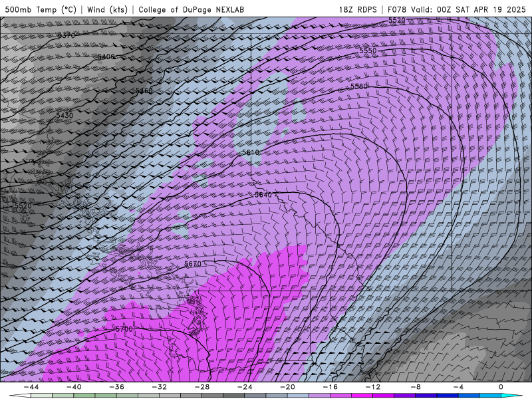
Task: Click the 5370 height contour label
Action: tap(66, 35)
